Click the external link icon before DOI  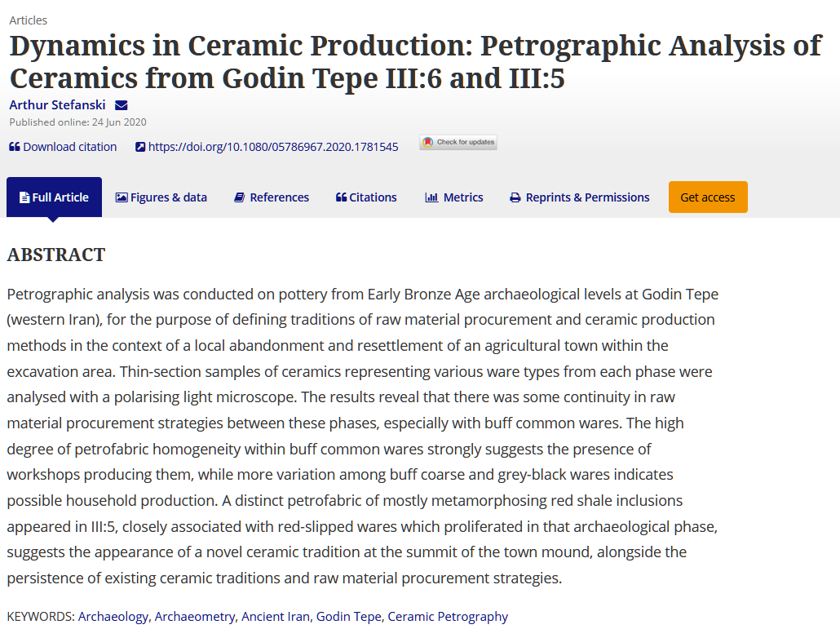coord(140,148)
